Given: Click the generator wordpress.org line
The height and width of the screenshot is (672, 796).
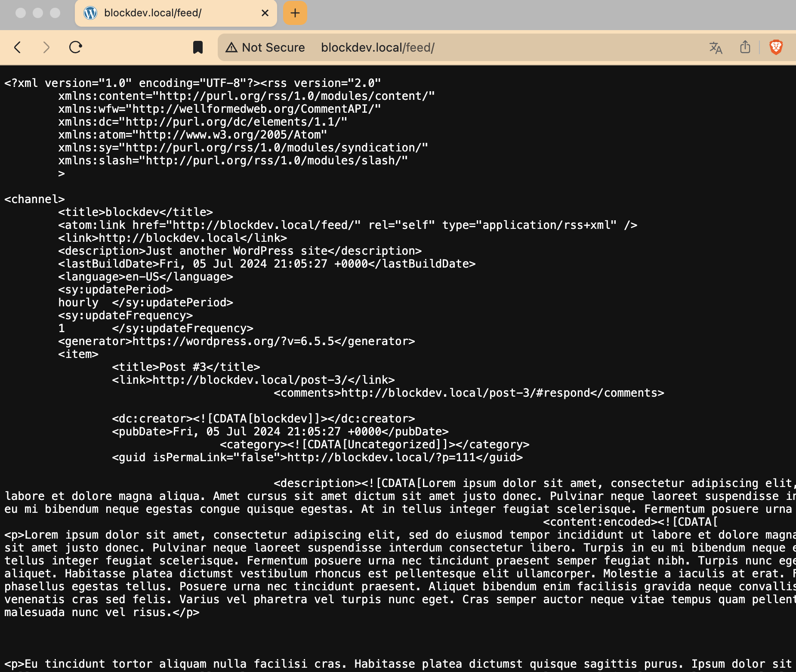Looking at the screenshot, I should pos(237,341).
